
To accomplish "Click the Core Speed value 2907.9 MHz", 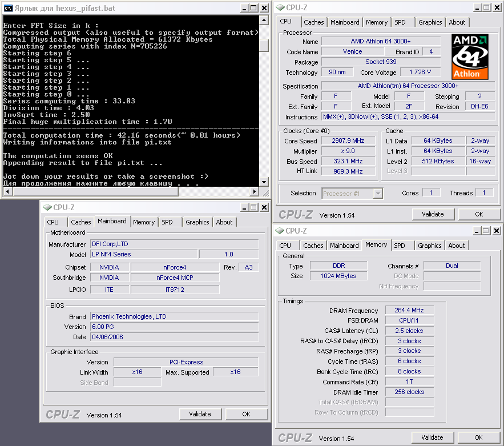I will point(348,141).
